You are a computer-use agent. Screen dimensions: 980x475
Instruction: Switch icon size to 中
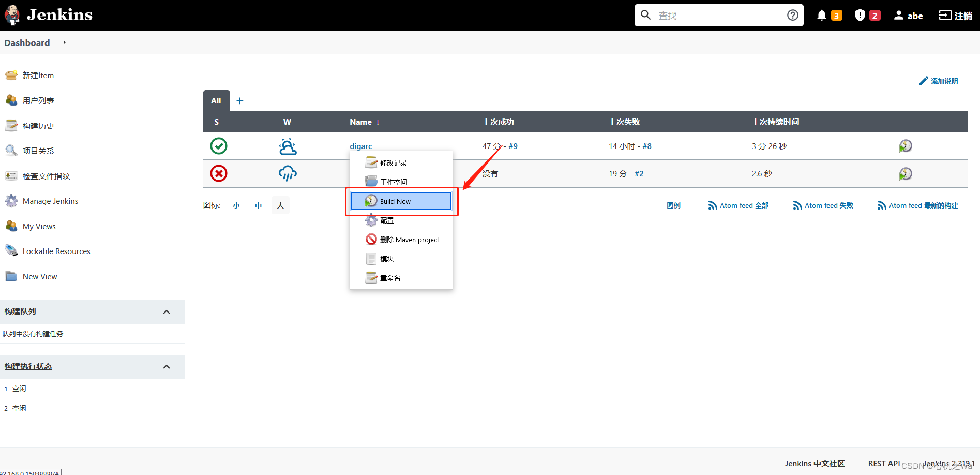click(258, 205)
